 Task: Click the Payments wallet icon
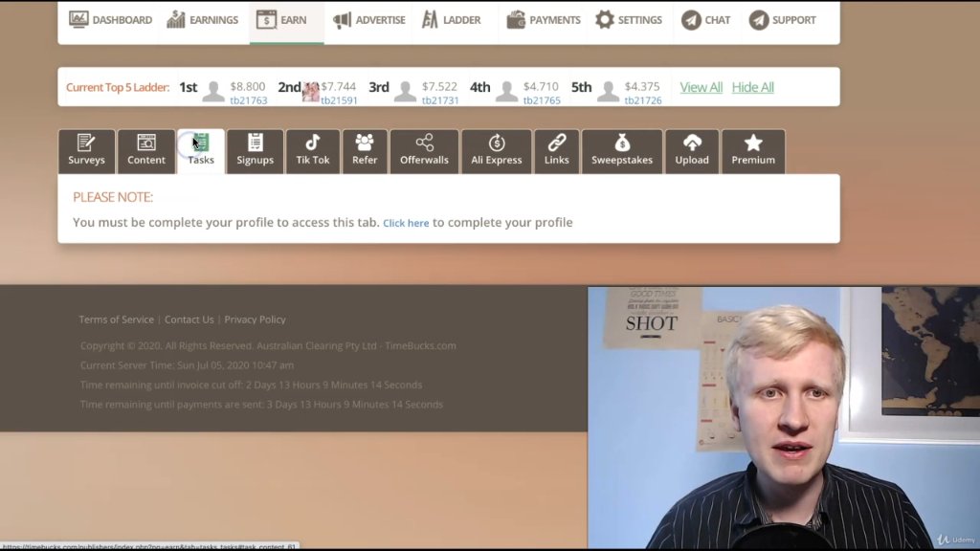(x=516, y=19)
